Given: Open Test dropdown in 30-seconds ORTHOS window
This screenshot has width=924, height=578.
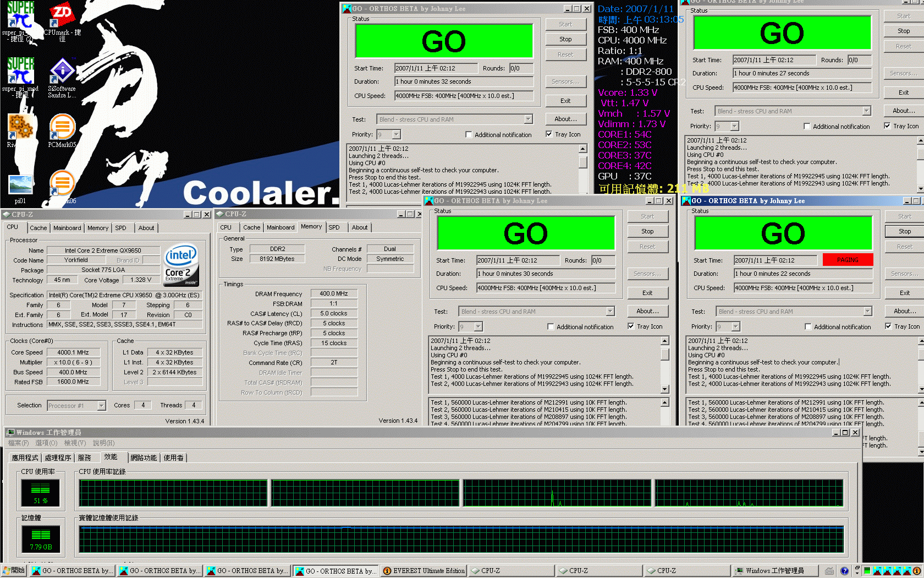Looking at the screenshot, I should pyautogui.click(x=610, y=312).
